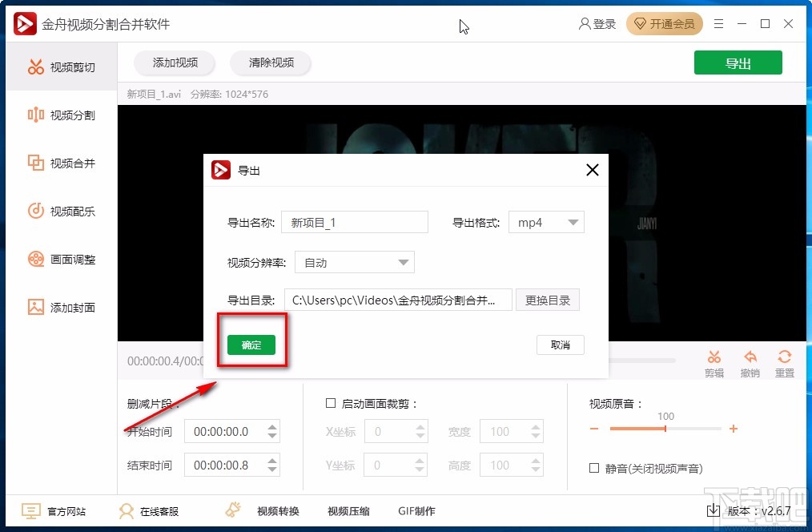Select the 视频配乐 sidebar item
Viewport: 812px width, 532px height.
click(62, 212)
